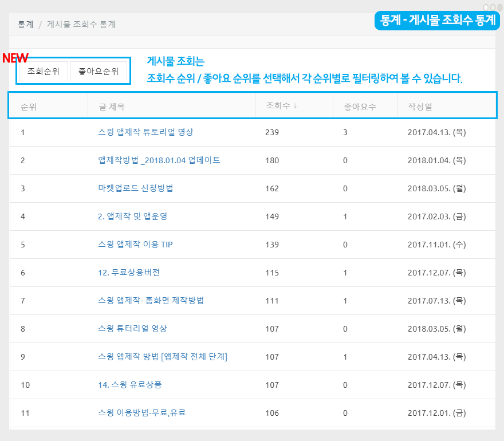Image resolution: width=504 pixels, height=441 pixels.
Task: Open post 14. 스윙 유료상품
Action: point(129,385)
